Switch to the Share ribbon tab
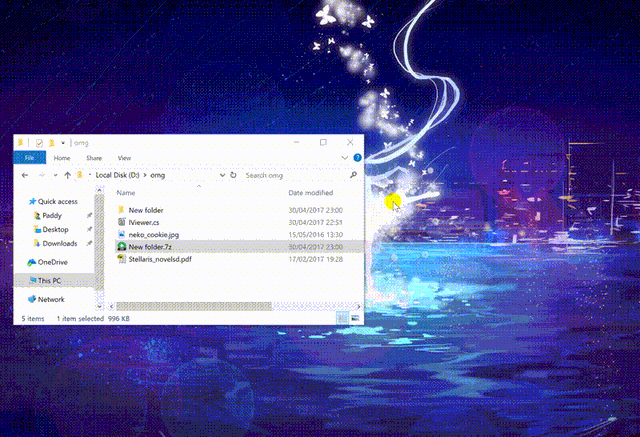The width and height of the screenshot is (640, 437). (94, 158)
